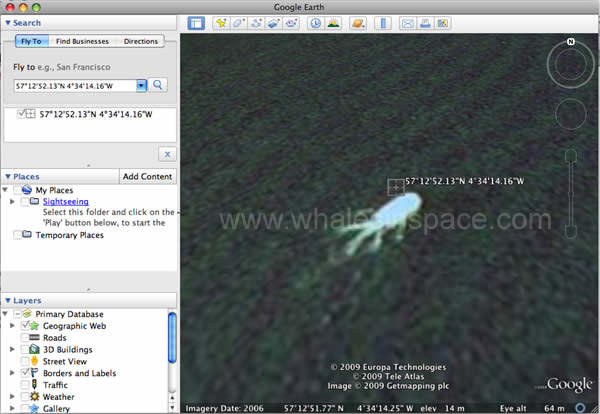Switch to the Directions tab
Image resolution: width=600 pixels, height=414 pixels.
(140, 41)
